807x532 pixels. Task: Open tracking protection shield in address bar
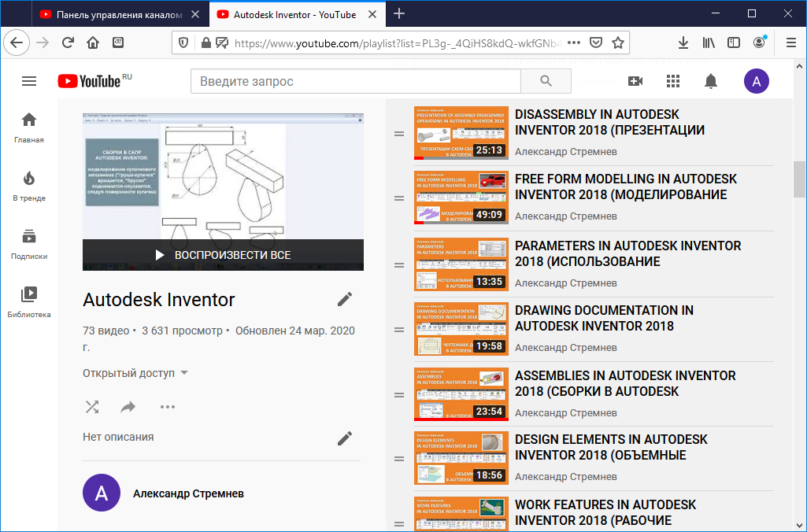tap(183, 42)
